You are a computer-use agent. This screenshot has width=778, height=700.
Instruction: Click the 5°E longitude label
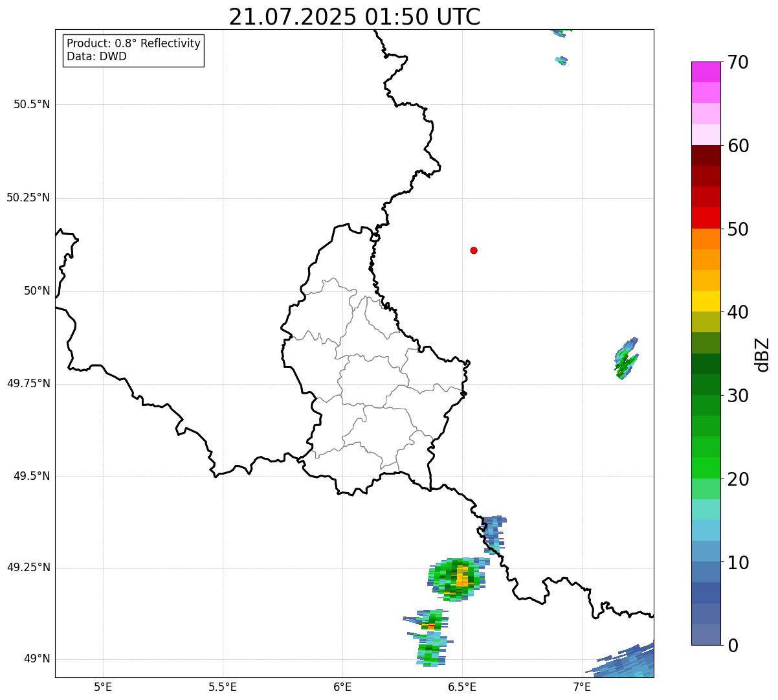tap(103, 686)
